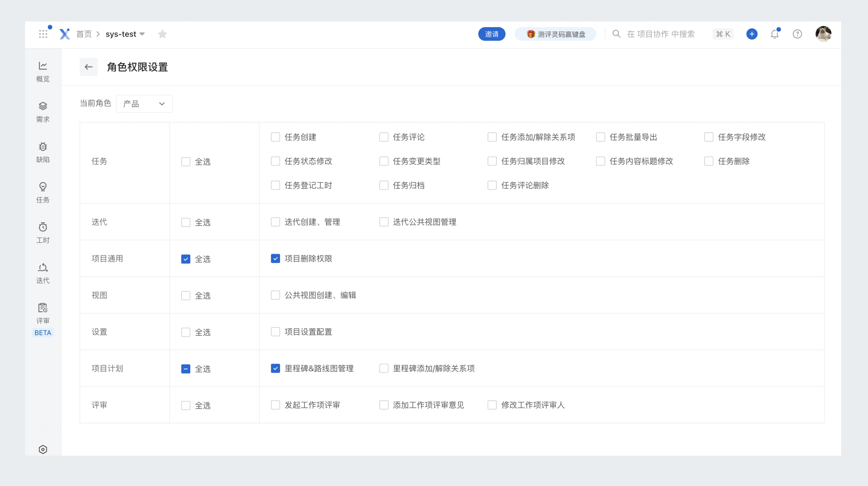The image size is (868, 486).
Task: Check 修改工作项评审人 permission
Action: click(492, 405)
